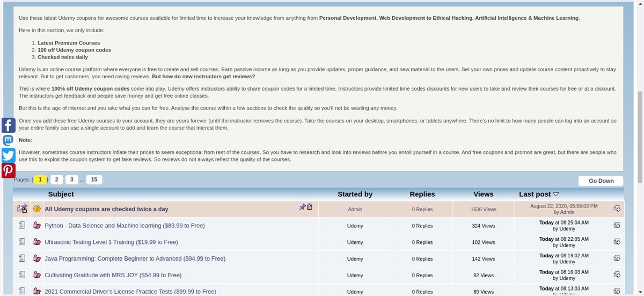Open Cultivating Gratitude with MRS JOY topic
This screenshot has width=644, height=296.
(113, 276)
